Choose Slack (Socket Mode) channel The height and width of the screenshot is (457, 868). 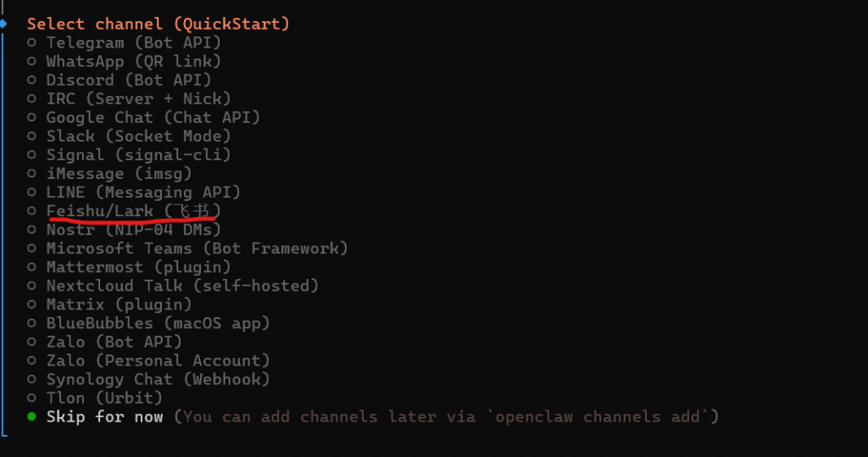(x=138, y=136)
